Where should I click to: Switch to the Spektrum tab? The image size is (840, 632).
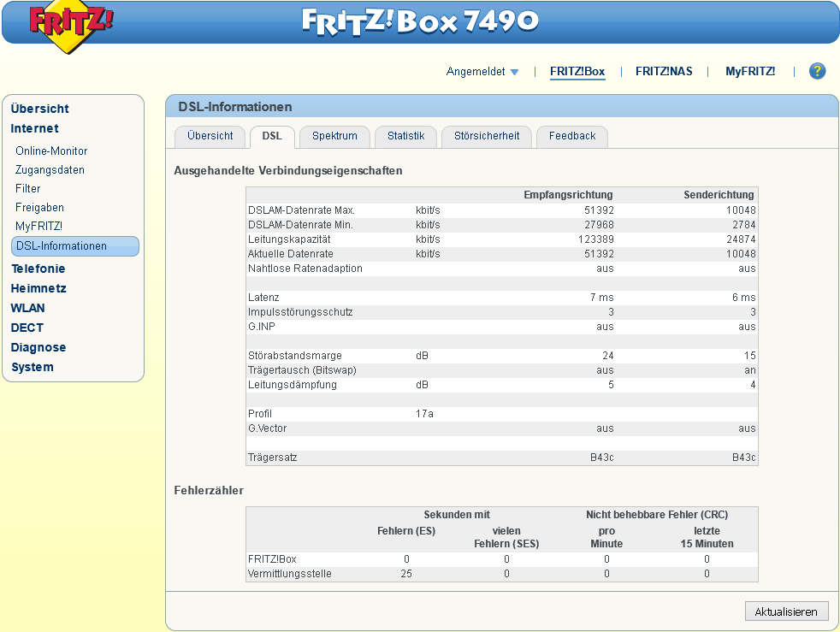click(x=334, y=136)
